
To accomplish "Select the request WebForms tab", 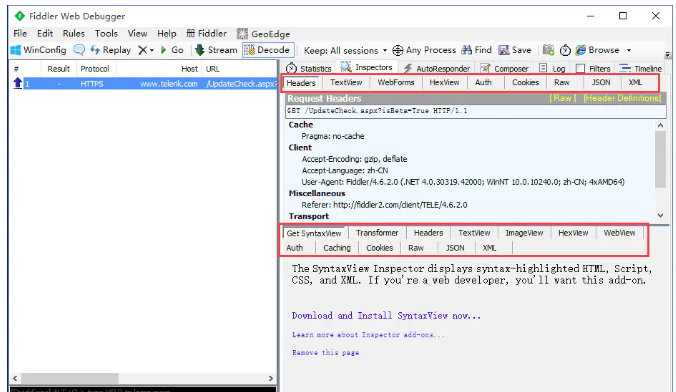I will click(x=395, y=82).
